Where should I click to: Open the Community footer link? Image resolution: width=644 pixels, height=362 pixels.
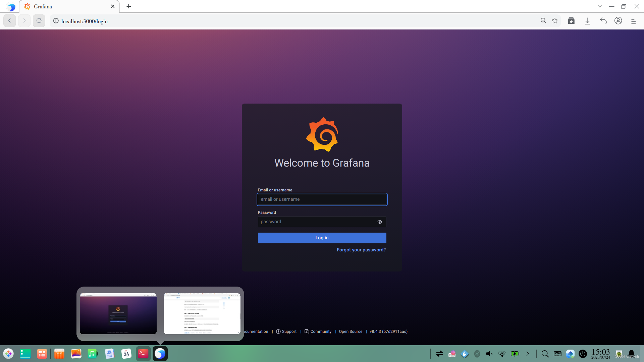pyautogui.click(x=318, y=331)
